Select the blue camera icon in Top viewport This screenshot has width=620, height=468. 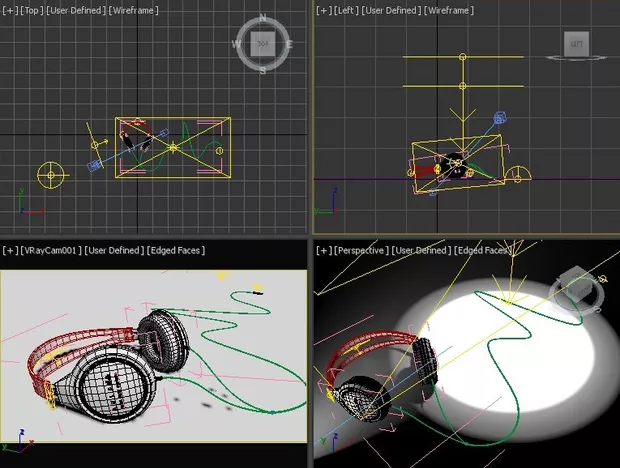point(94,166)
